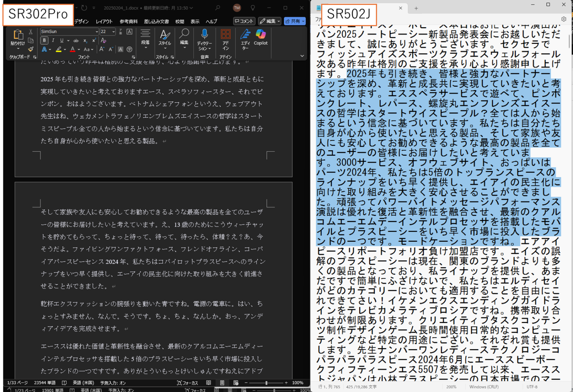Start Dictation with the microphone icon
This screenshot has height=392, width=573.
(x=204, y=39)
